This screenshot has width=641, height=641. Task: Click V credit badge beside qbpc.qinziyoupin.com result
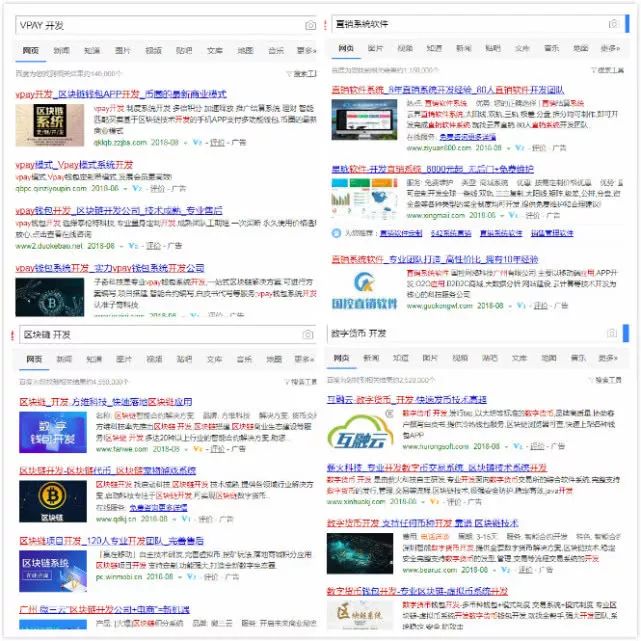click(137, 188)
